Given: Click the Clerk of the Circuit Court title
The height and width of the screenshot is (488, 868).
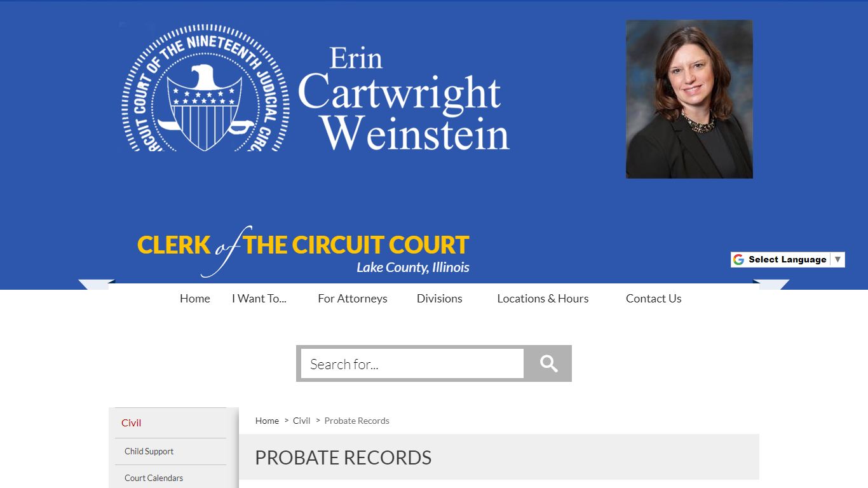Looking at the screenshot, I should pyautogui.click(x=303, y=245).
